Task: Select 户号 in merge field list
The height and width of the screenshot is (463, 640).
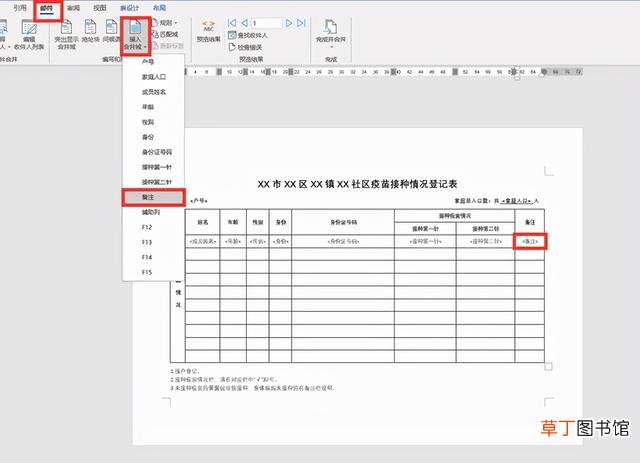Action: pyautogui.click(x=153, y=62)
